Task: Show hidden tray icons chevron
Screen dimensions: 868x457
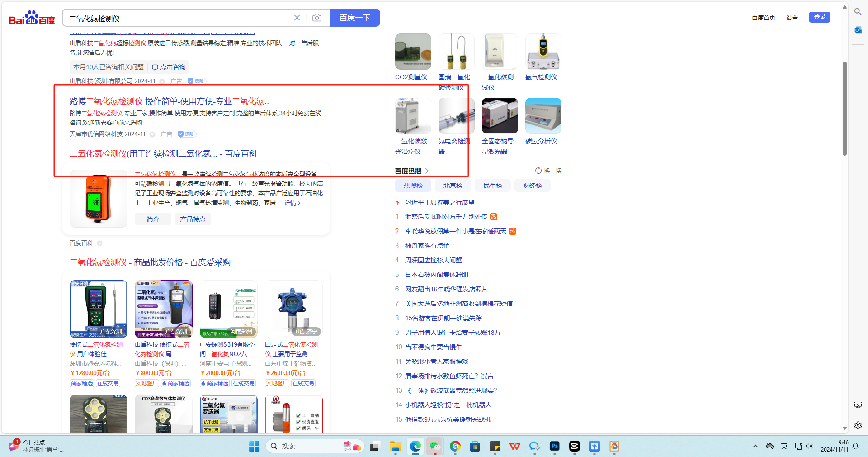Action: click(x=755, y=446)
